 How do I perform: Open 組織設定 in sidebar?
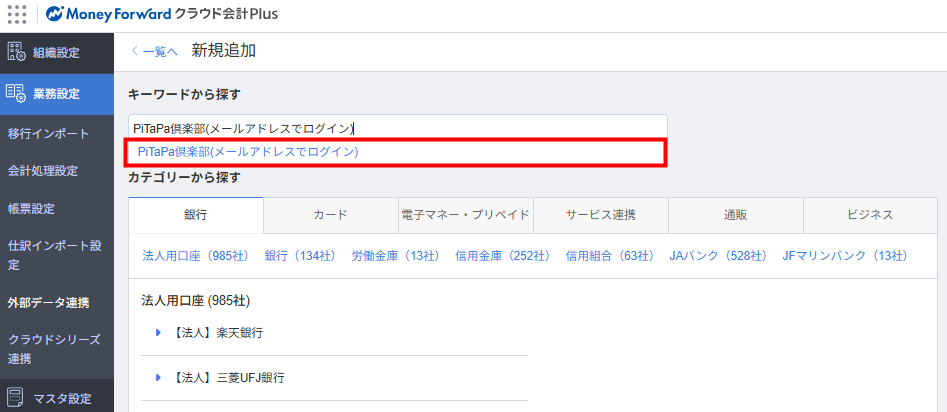[57, 53]
